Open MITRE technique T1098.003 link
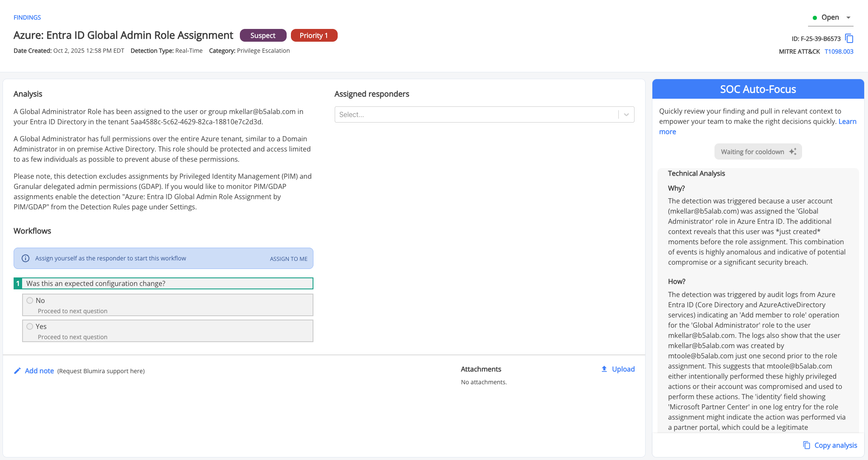The image size is (868, 460). coord(839,51)
